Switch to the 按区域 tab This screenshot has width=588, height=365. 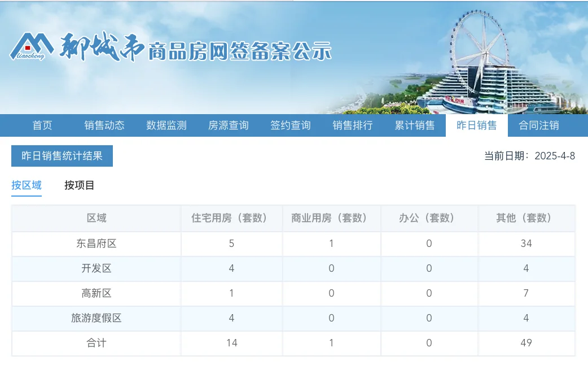[27, 185]
